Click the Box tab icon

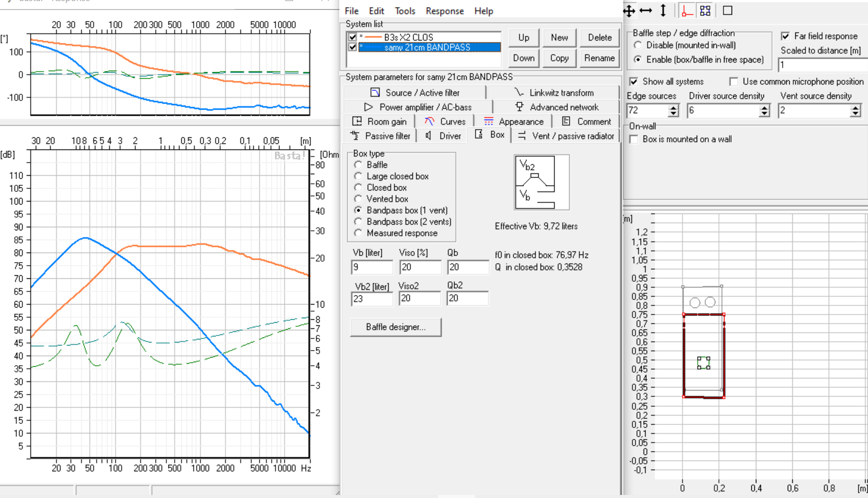pos(478,134)
